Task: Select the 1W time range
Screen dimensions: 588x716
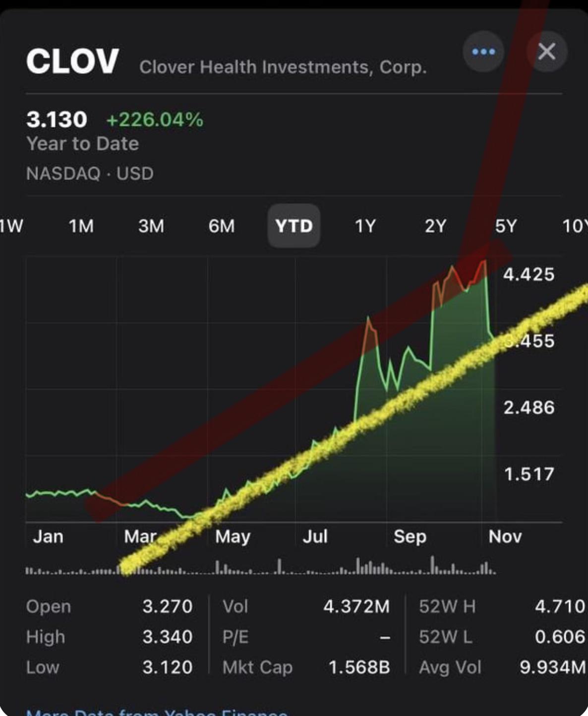Action: 11,226
